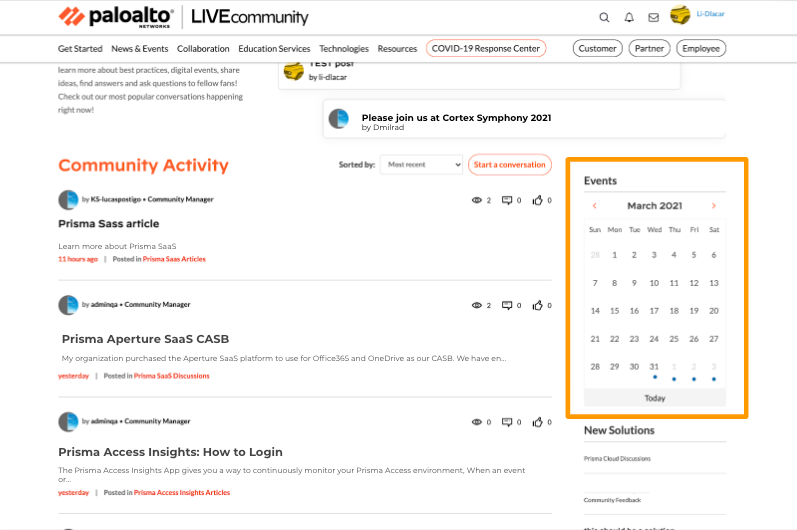Go to next month in calendar
The width and height of the screenshot is (797, 530).
(713, 206)
